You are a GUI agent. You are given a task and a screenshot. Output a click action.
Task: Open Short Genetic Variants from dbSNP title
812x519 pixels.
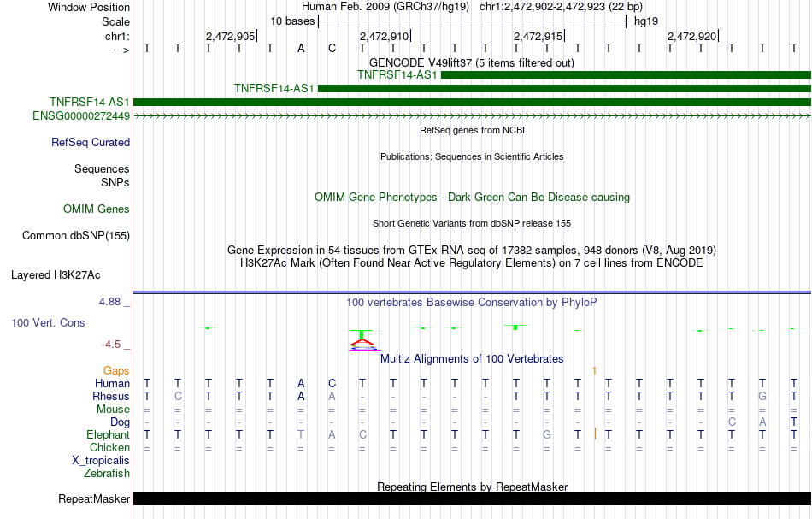[472, 223]
